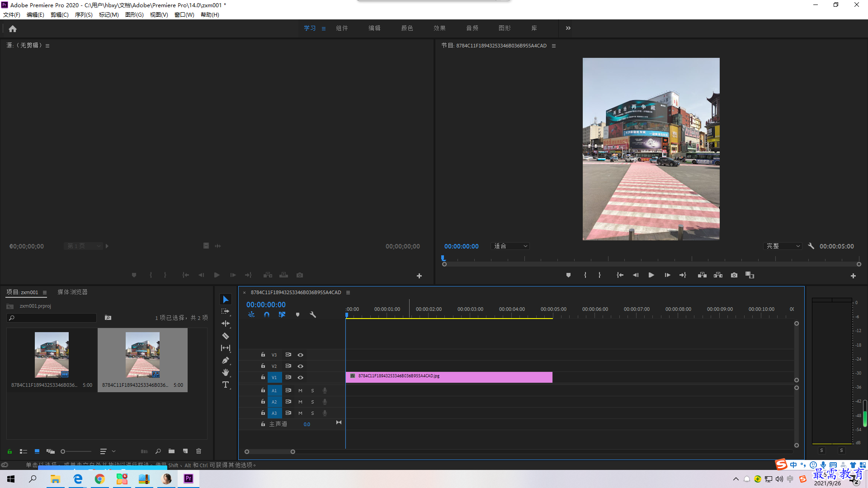Image resolution: width=868 pixels, height=488 pixels.
Task: Create new item in project panel
Action: pos(185,451)
